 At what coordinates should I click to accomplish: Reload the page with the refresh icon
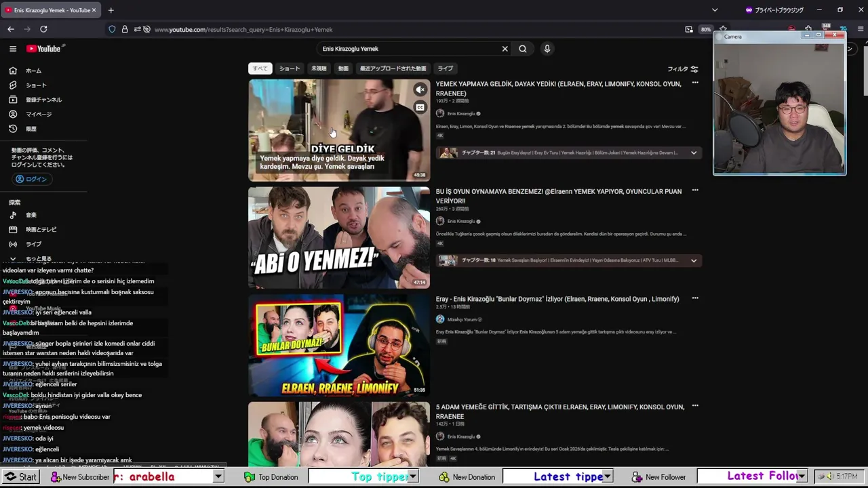click(x=43, y=29)
